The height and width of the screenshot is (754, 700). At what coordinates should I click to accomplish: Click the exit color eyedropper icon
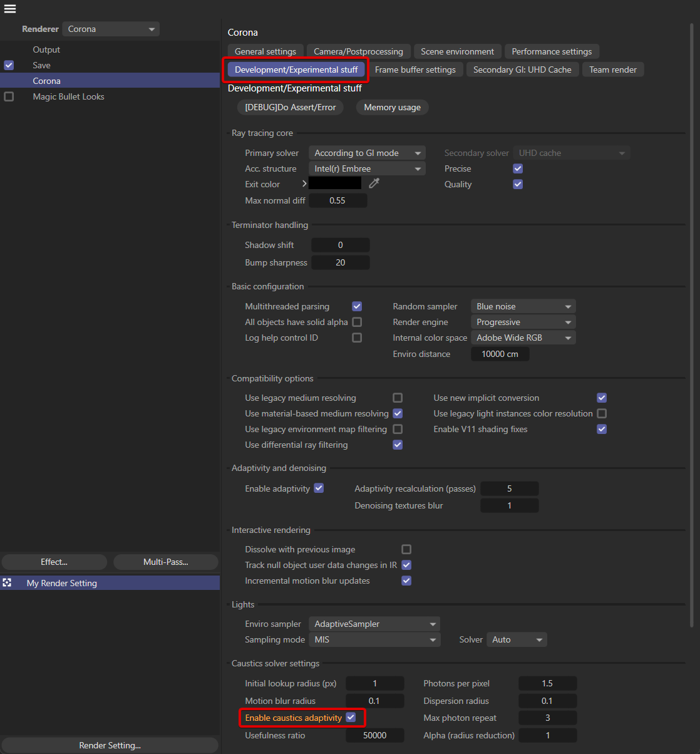coord(374,183)
